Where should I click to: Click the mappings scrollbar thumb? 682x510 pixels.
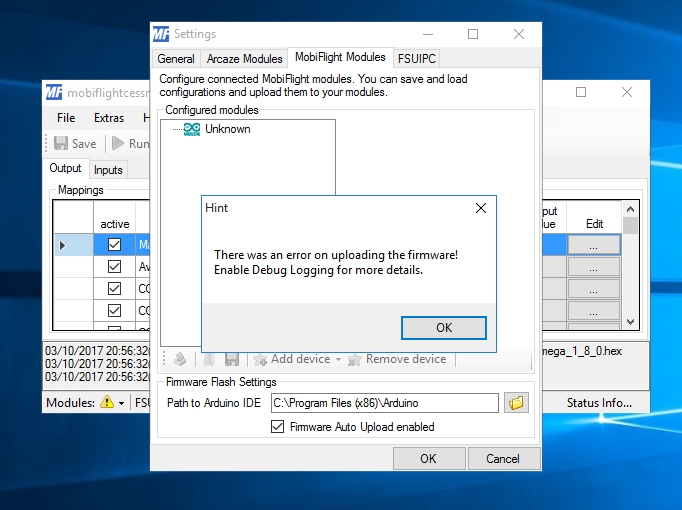630,226
